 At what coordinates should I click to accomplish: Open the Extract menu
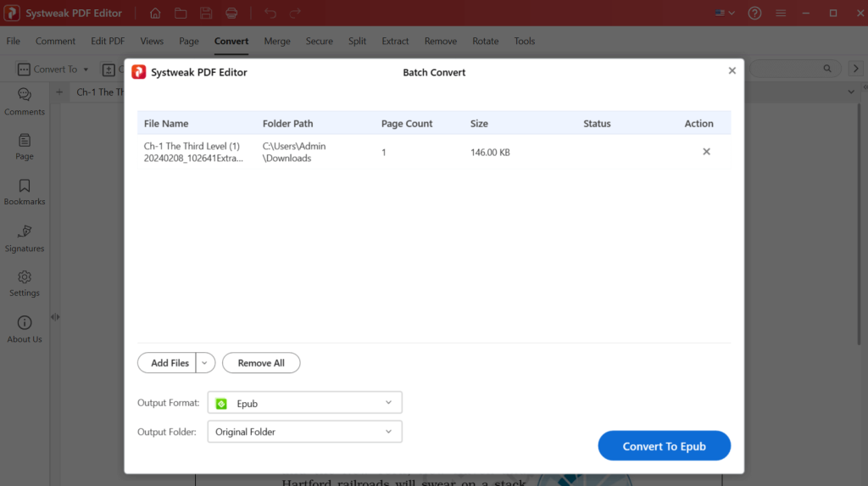395,41
